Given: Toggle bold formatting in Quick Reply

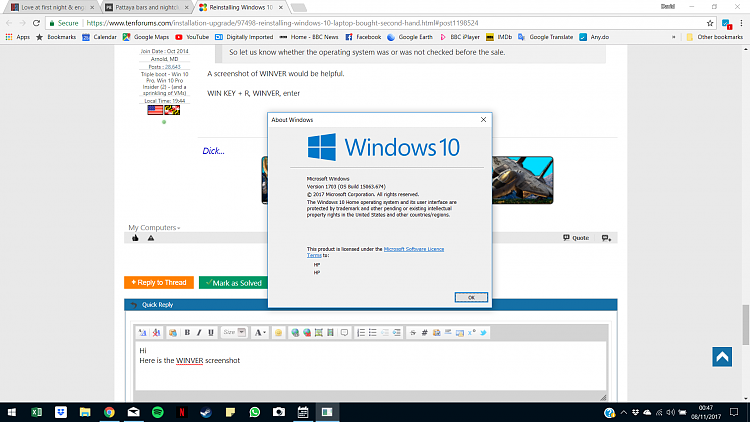Looking at the screenshot, I should coord(187,333).
